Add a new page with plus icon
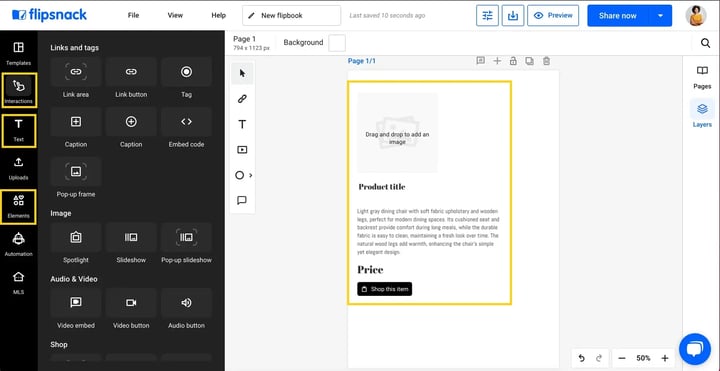 [497, 61]
